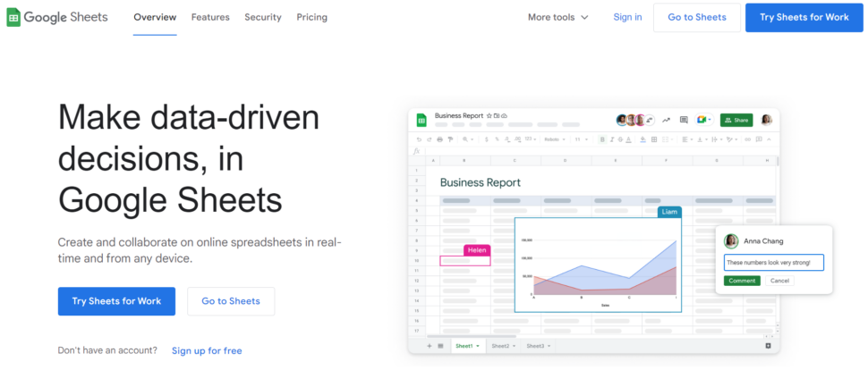Cancel the Anna Chang comment
The image size is (868, 370).
coord(779,281)
